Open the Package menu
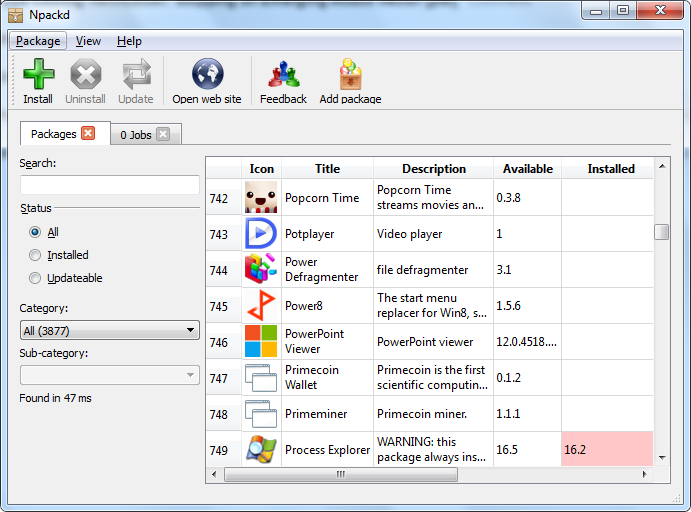 pyautogui.click(x=38, y=41)
